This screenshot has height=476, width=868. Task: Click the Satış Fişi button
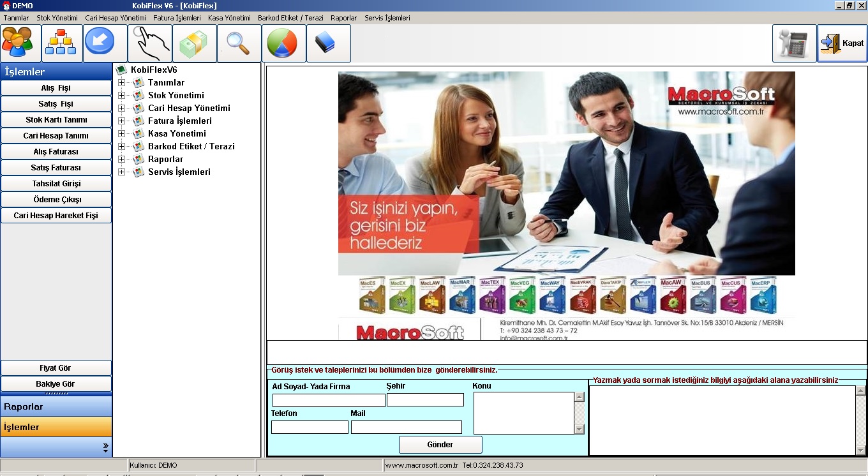click(56, 104)
